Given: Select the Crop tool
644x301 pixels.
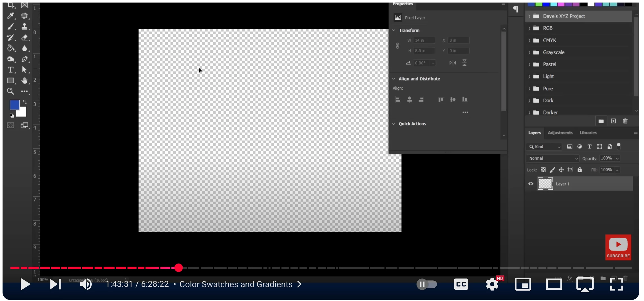Looking at the screenshot, I should (10, 5).
